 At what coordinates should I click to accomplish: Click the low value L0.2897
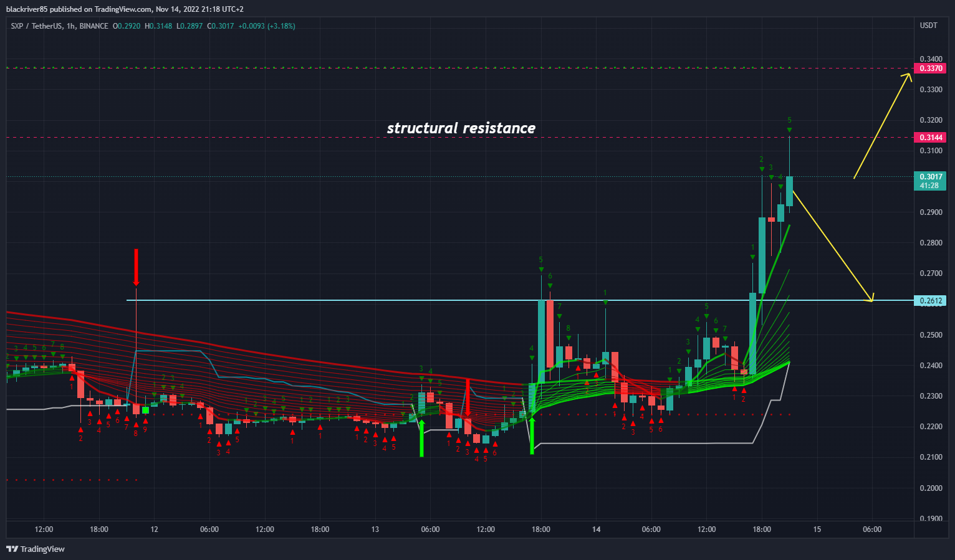190,26
